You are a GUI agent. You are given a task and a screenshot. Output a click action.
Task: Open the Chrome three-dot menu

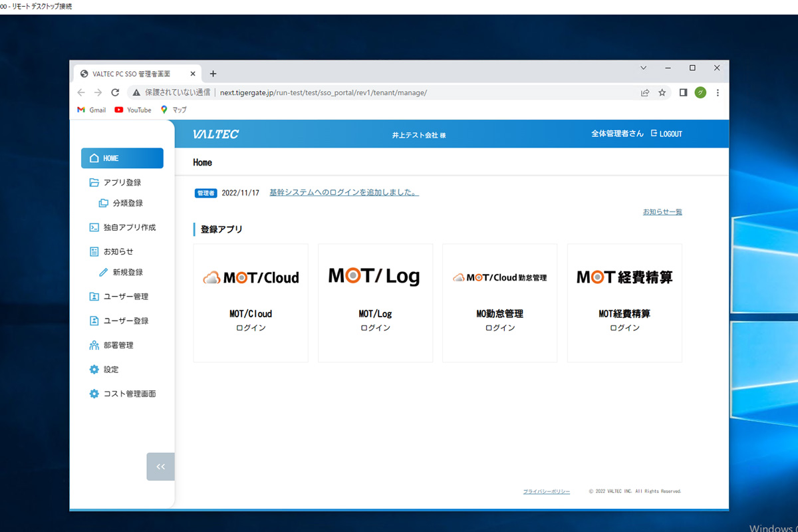[718, 92]
